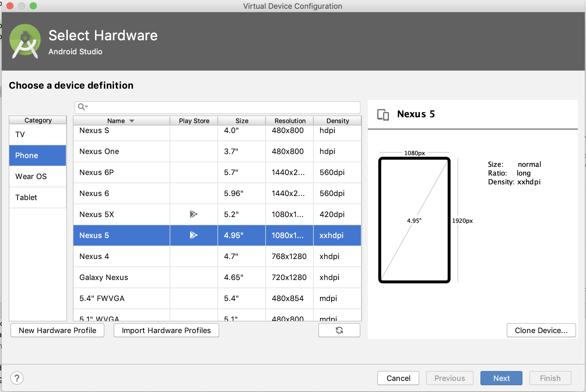Click the Cancel button

point(398,378)
